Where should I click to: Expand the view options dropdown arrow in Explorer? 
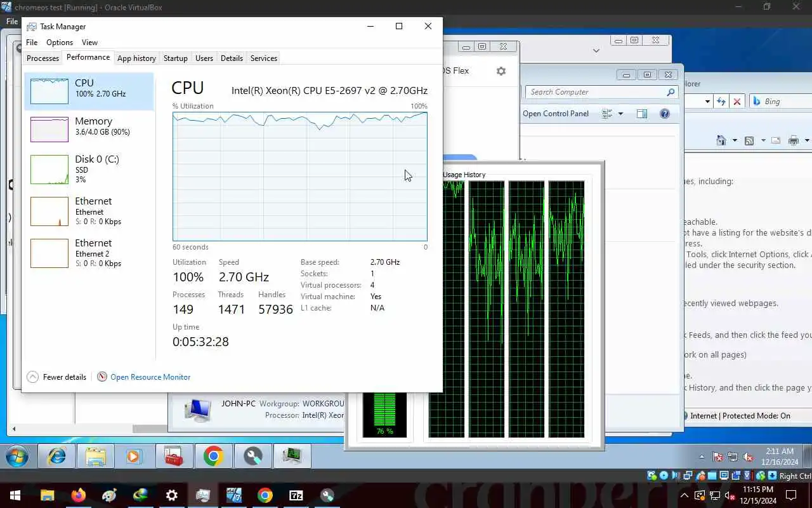tap(620, 114)
